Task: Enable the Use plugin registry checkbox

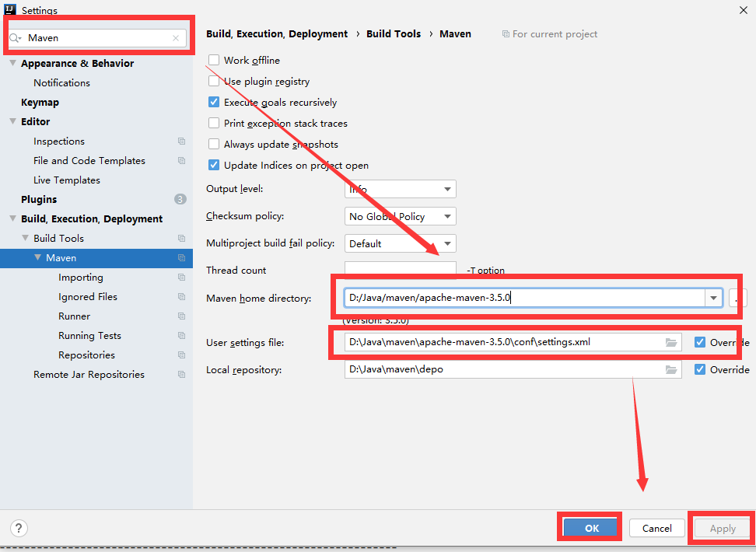Action: (214, 81)
